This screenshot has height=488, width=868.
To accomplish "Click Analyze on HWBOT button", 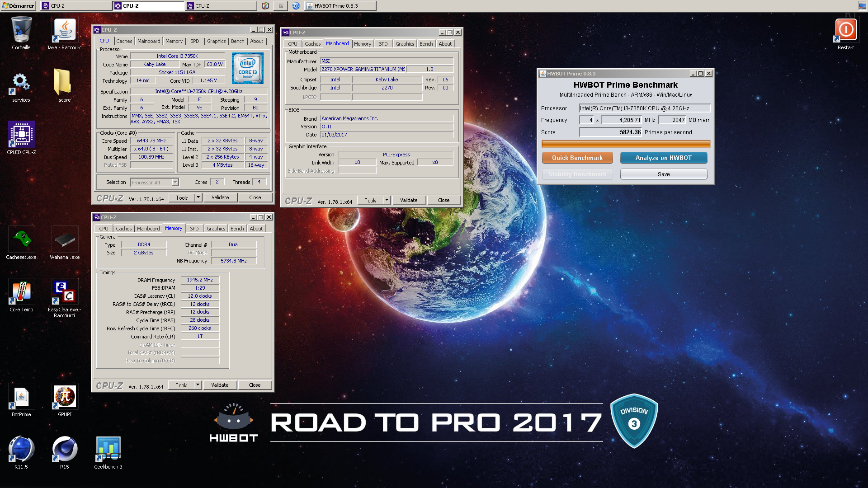I will coord(663,158).
